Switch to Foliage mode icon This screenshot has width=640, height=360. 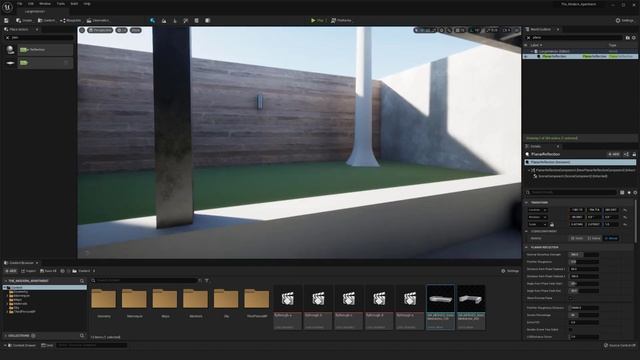175,20
